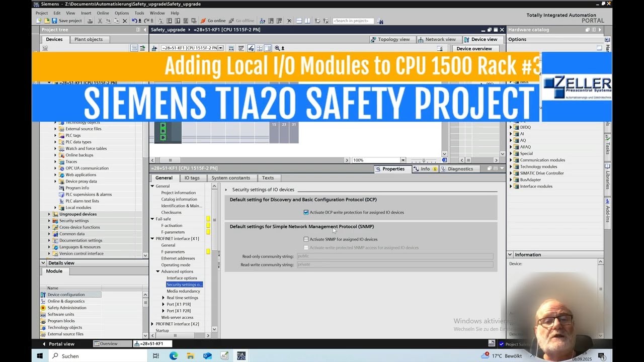Select Program info in project tree
Viewport: 644px width, 362px height.
[77, 188]
